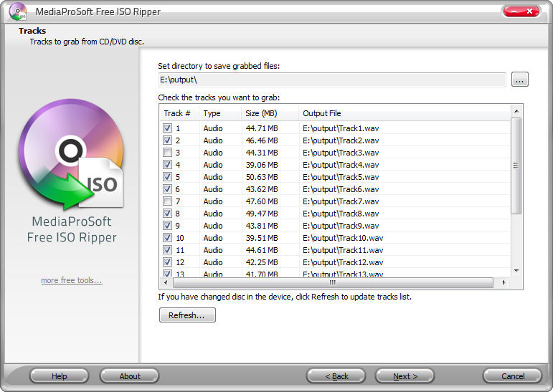The image size is (553, 392).
Task: Click the horizontal scrollbar left arrow
Action: (166, 282)
